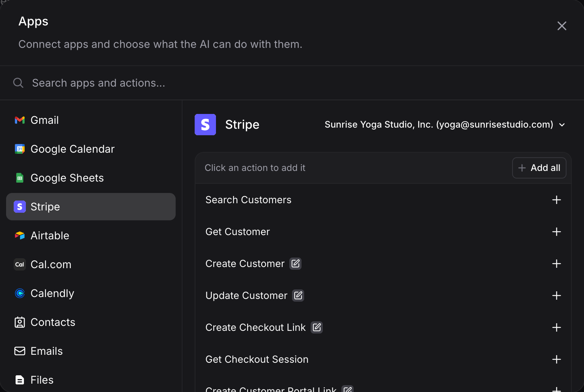Click the Cal.com logo icon
The width and height of the screenshot is (584, 392).
pos(20,264)
